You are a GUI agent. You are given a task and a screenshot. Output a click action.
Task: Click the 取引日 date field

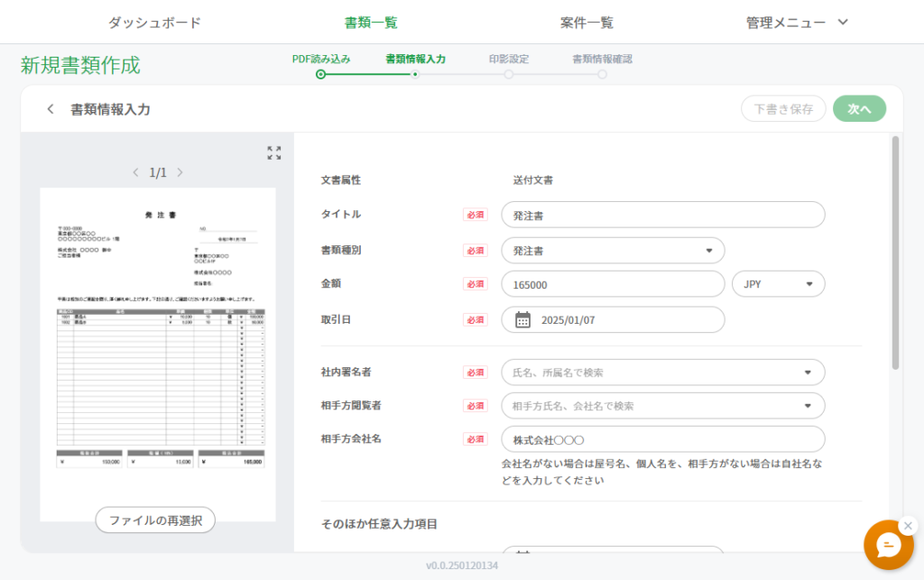coord(613,319)
